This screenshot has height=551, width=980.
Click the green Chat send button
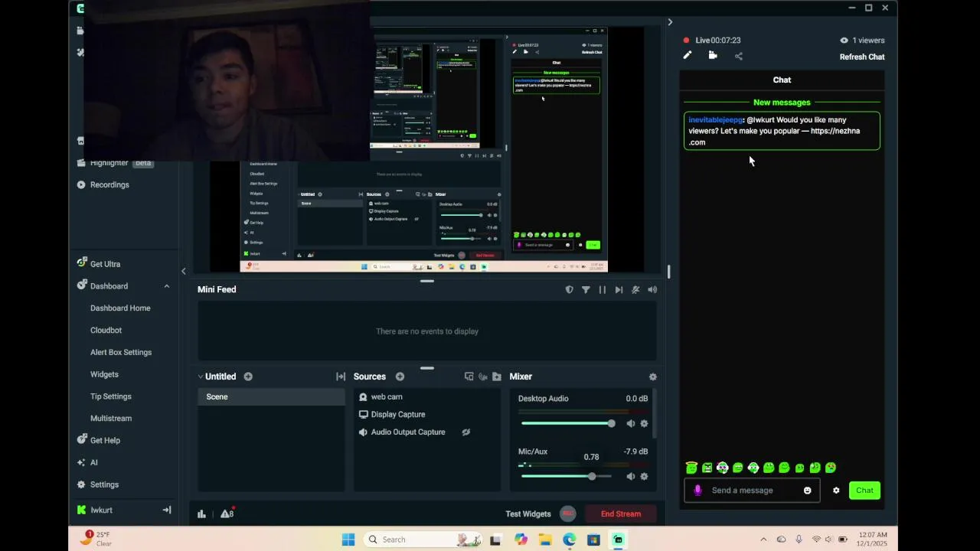click(x=864, y=491)
